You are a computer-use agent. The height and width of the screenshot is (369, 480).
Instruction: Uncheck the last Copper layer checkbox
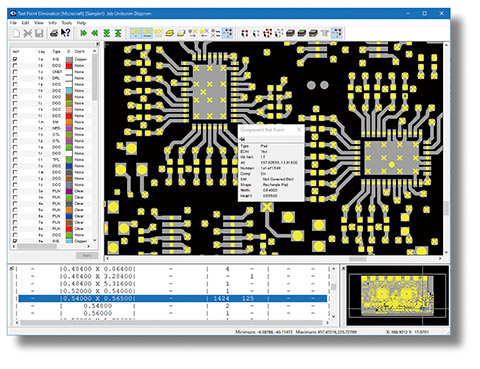coord(15,241)
